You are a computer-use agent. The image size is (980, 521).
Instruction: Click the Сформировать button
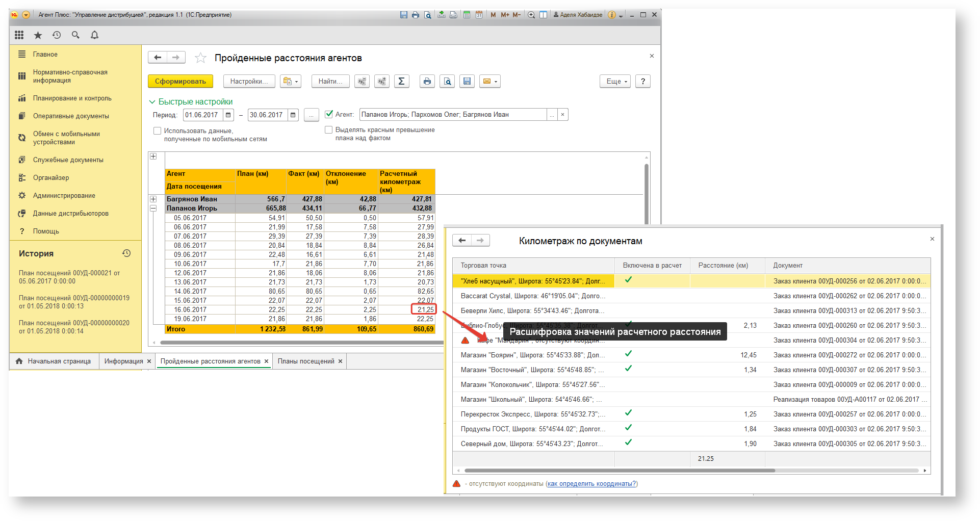pyautogui.click(x=180, y=81)
